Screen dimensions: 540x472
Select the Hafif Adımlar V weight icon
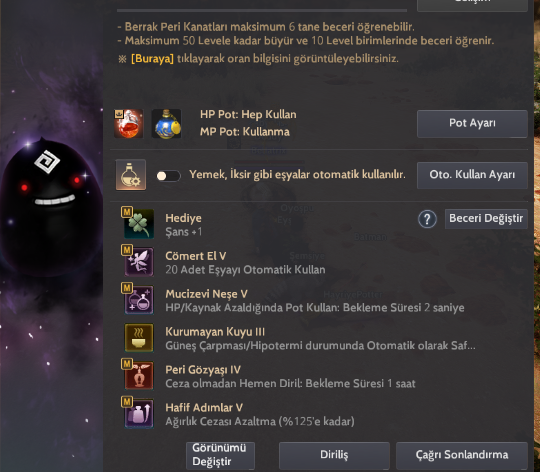pos(139,413)
